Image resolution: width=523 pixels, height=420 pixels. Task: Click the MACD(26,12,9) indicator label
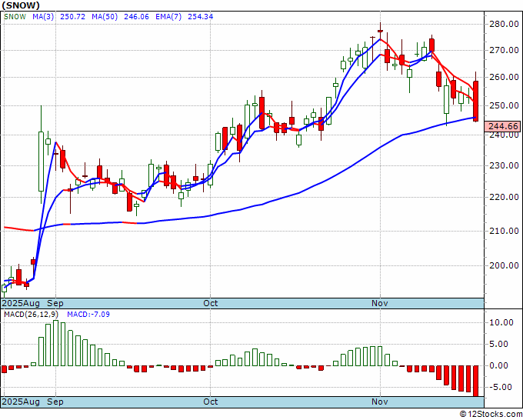point(31,315)
